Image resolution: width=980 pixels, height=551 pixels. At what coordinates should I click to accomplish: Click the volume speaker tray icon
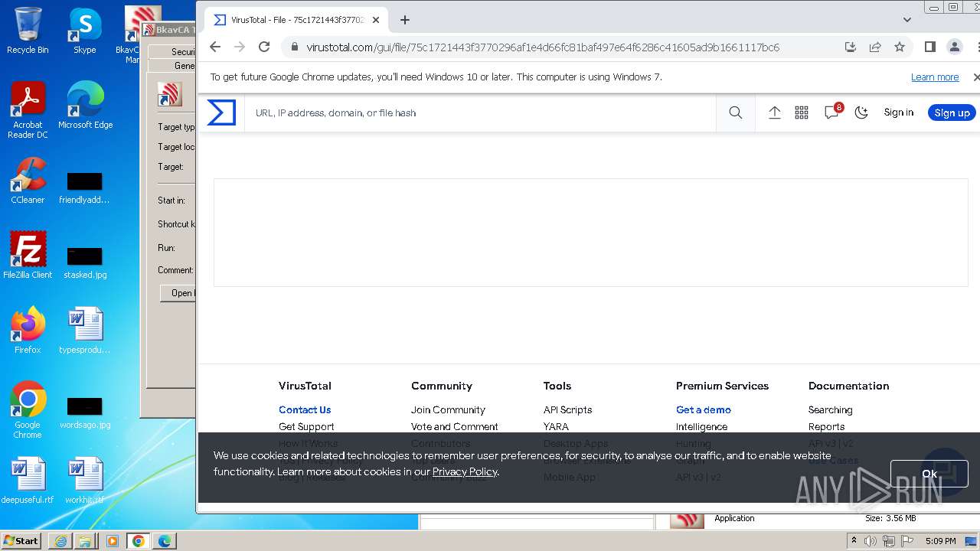871,541
